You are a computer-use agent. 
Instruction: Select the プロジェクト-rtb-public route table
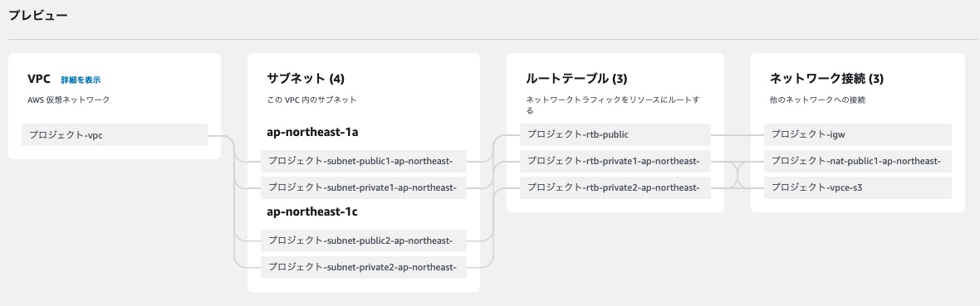tap(615, 135)
